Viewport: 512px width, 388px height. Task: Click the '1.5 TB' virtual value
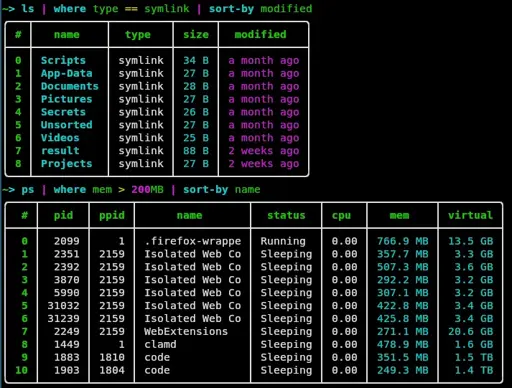coord(474,357)
